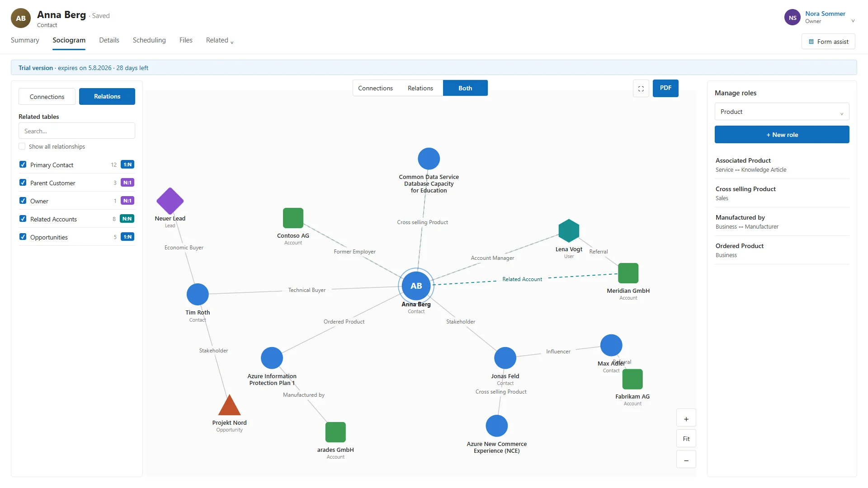Uncheck the Opportunities checkbox
868x488 pixels.
click(23, 237)
